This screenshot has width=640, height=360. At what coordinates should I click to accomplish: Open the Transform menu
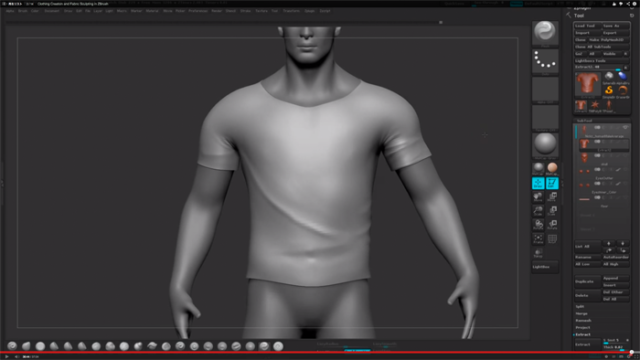[291, 11]
